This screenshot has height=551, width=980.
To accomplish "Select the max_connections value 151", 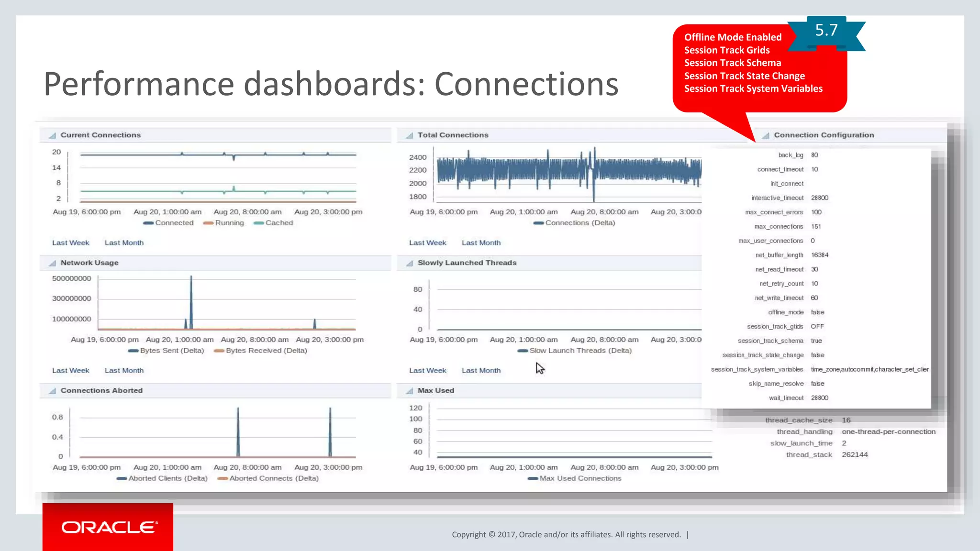I will coord(816,227).
